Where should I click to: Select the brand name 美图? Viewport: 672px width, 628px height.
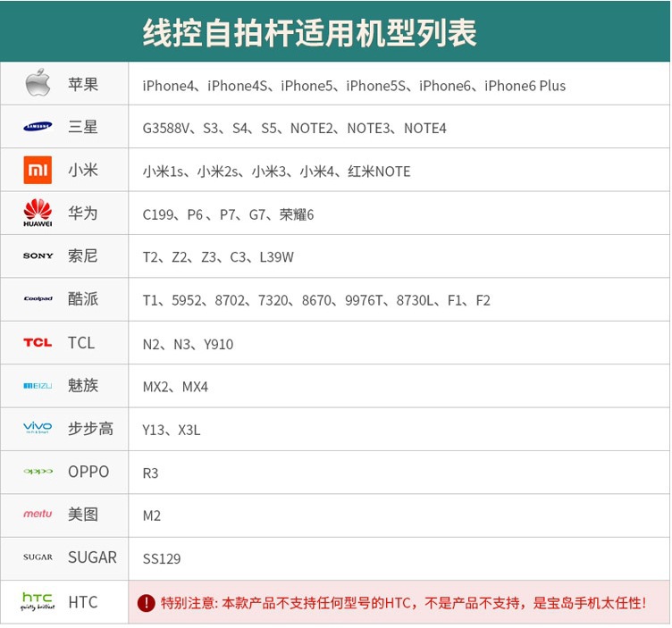pyautogui.click(x=83, y=514)
